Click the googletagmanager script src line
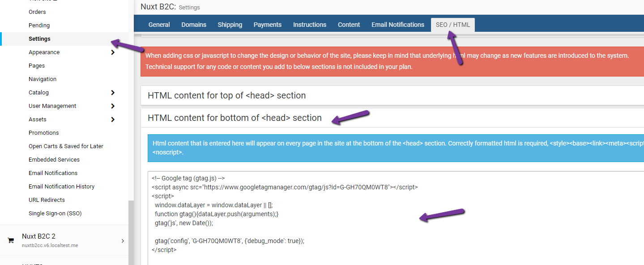Image resolution: width=644 pixels, height=265 pixels. pos(285,187)
